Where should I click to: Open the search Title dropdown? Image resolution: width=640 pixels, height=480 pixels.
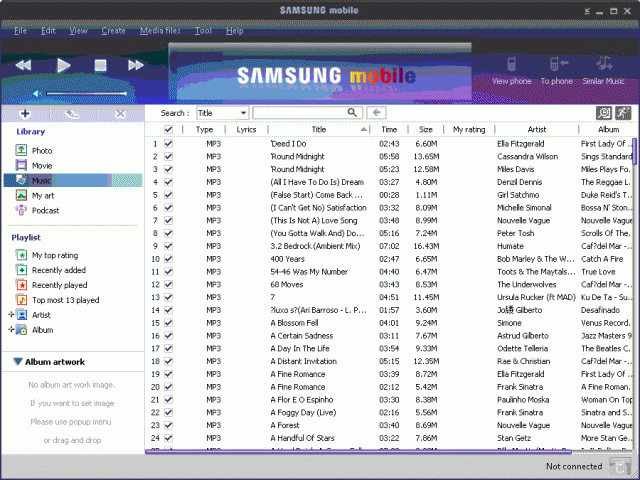(x=222, y=113)
